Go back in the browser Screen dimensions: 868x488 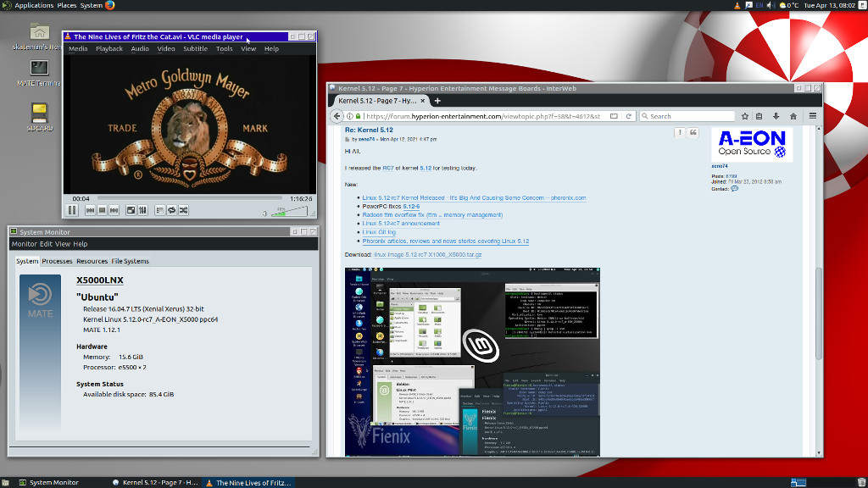click(337, 116)
